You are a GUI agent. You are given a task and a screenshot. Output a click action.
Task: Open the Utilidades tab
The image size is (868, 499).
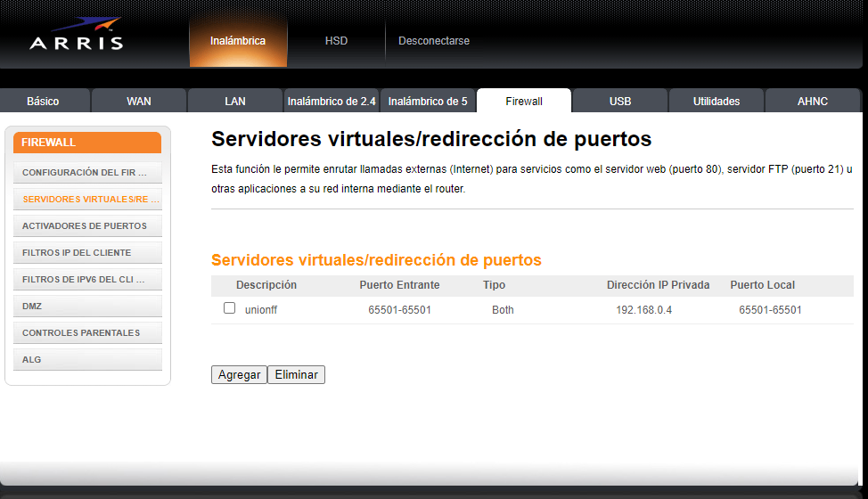point(717,102)
